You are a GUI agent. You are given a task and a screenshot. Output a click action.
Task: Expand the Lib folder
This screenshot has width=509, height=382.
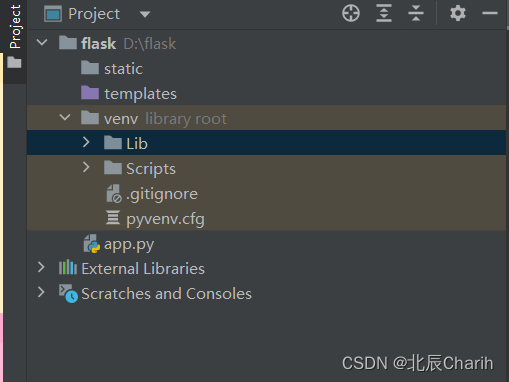[86, 142]
